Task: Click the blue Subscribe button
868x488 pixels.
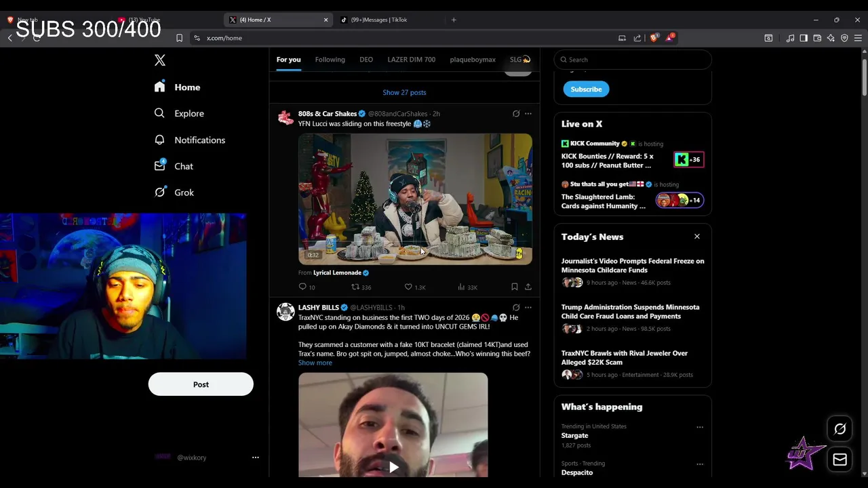Action: [586, 89]
